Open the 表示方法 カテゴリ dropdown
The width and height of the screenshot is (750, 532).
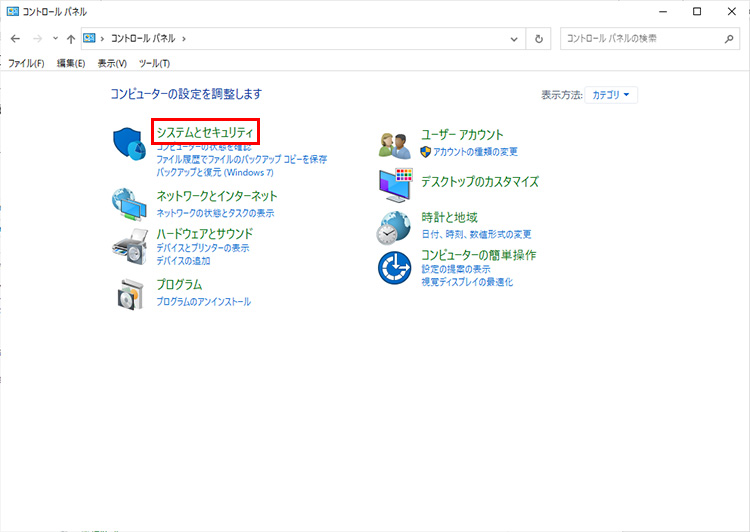(x=611, y=95)
